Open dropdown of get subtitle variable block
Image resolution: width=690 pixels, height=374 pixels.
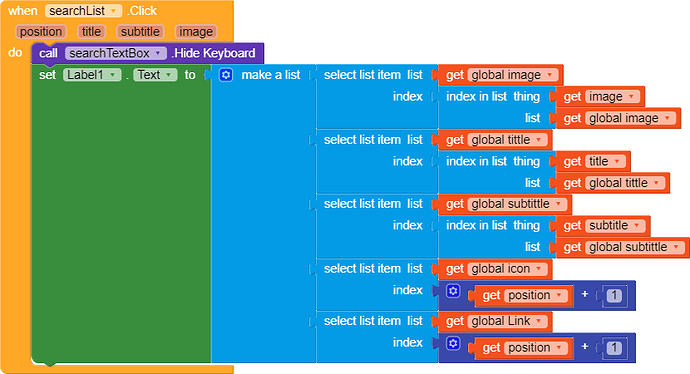637,226
